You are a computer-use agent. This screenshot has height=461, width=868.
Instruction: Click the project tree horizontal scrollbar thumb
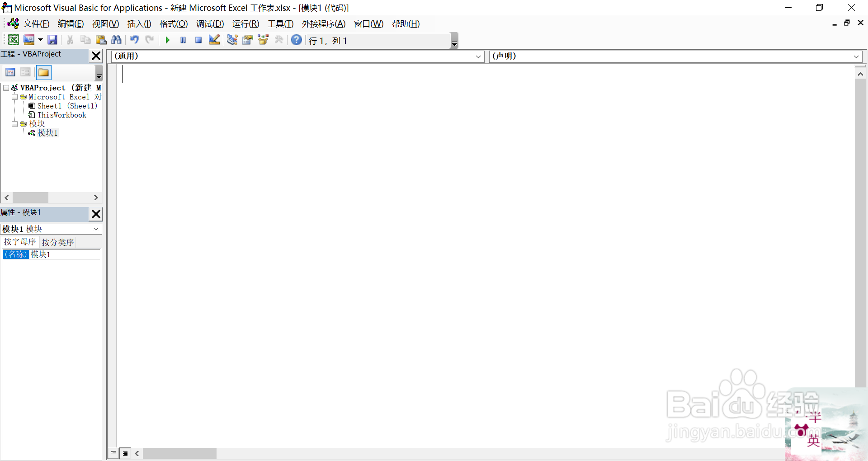point(30,198)
